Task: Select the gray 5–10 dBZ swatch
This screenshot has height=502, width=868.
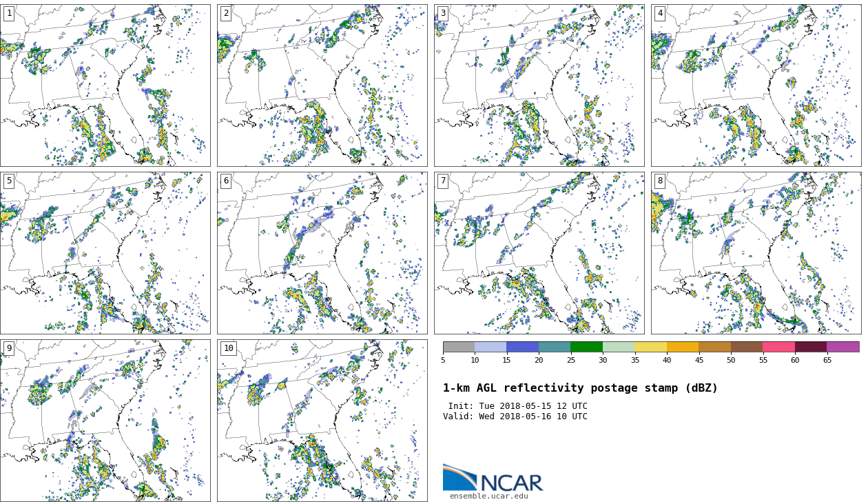Action: tap(459, 347)
